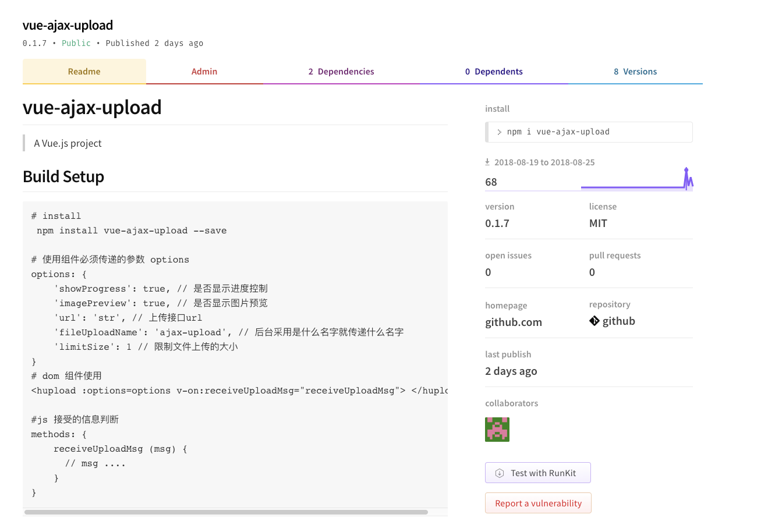768x532 pixels.
Task: Open the github.com homepage link
Action: pyautogui.click(x=514, y=322)
